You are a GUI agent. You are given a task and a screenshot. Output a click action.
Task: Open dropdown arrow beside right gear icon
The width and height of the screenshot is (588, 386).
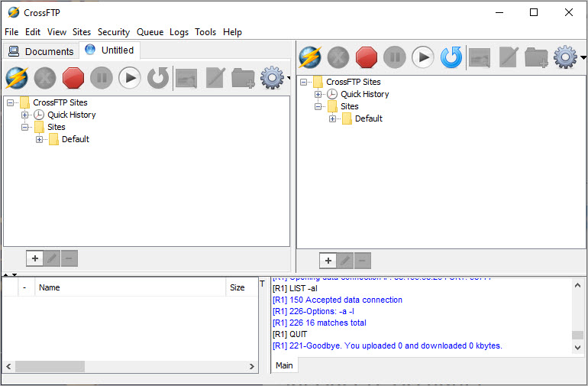[583, 57]
